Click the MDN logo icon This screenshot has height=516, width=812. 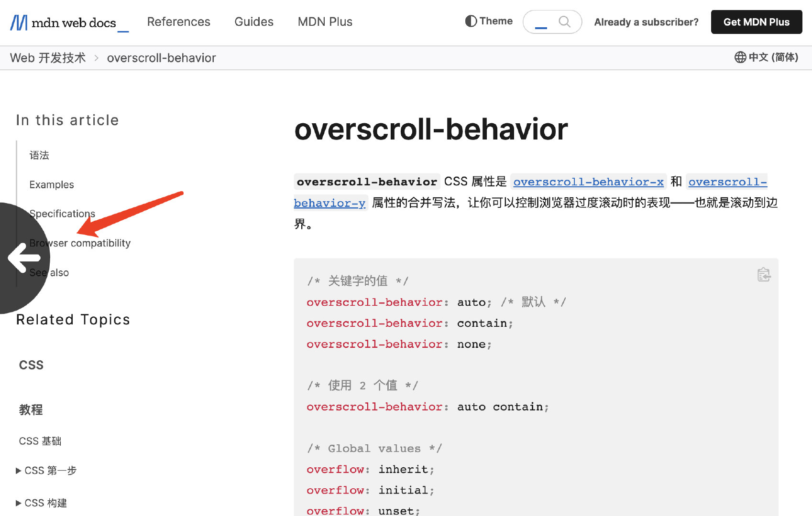[19, 22]
